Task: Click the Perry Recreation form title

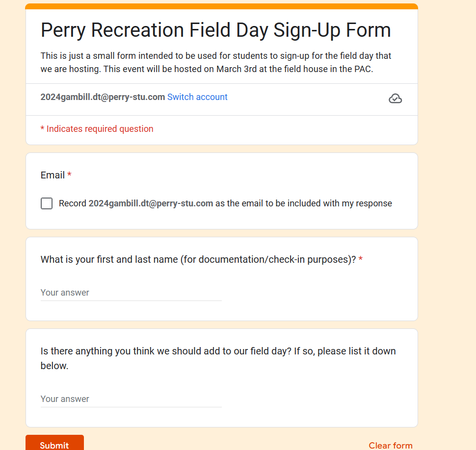Action: point(215,30)
